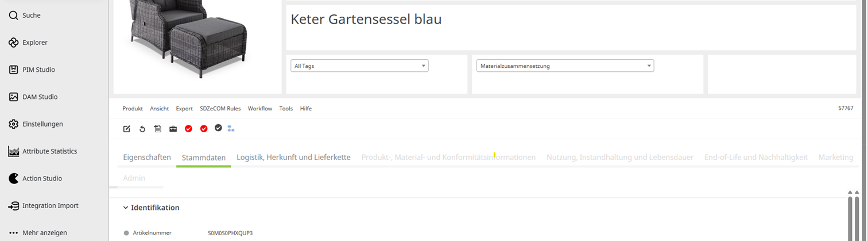868x241 pixels.
Task: Go to PIM Studio
Action: click(x=32, y=70)
